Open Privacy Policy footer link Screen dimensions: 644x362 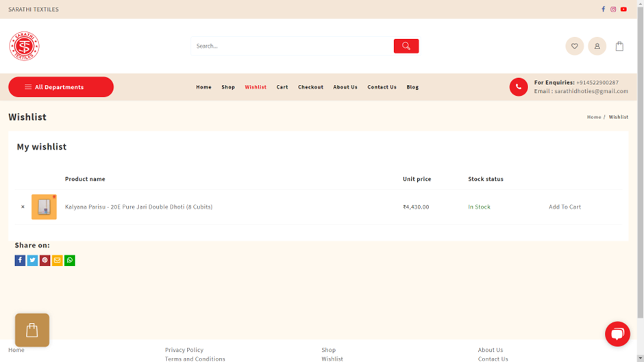click(x=184, y=350)
